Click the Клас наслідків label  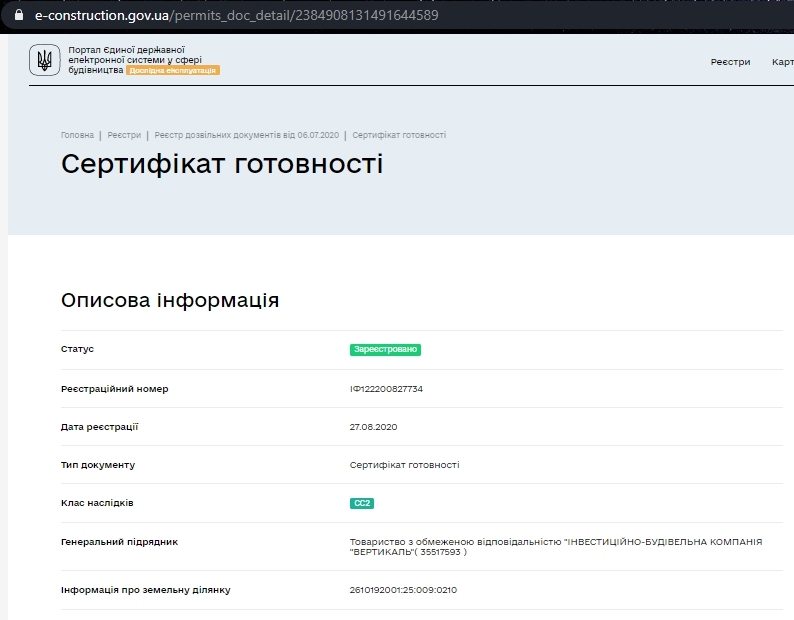click(x=97, y=503)
